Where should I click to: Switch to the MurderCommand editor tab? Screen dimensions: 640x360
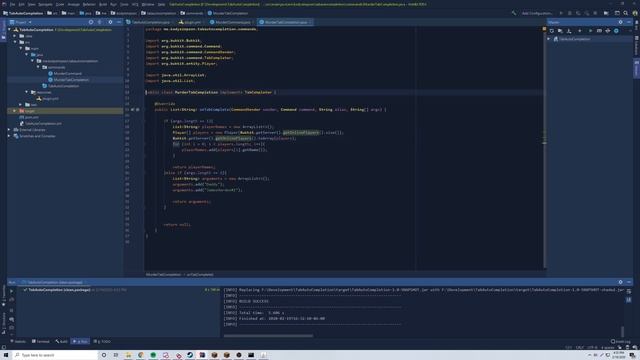tap(231, 22)
